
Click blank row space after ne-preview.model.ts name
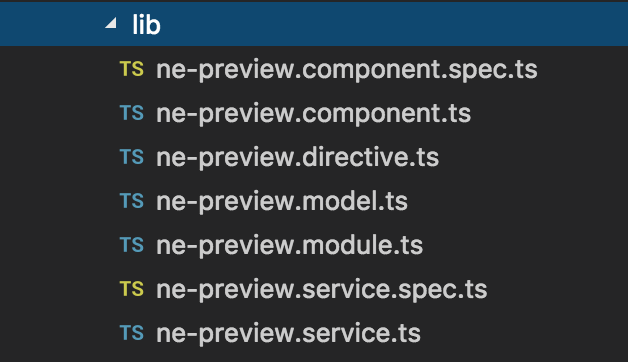tap(517, 201)
